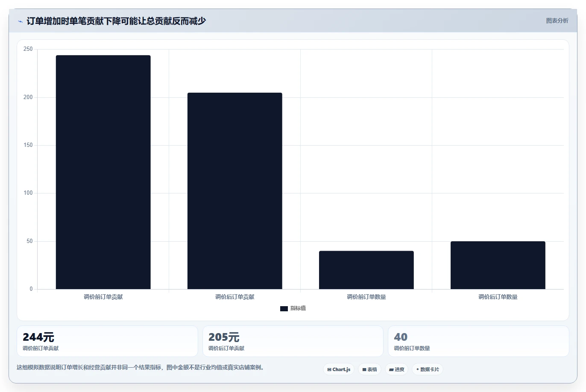Open the 205元 data card

pos(293,341)
